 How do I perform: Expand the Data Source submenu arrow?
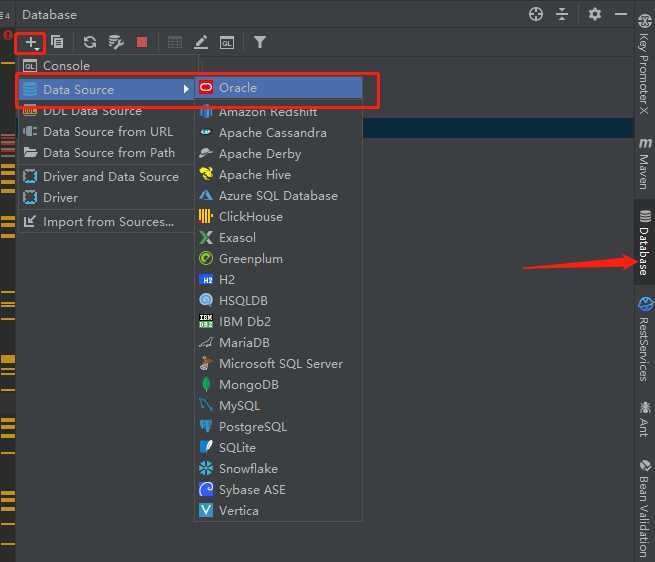(x=186, y=89)
